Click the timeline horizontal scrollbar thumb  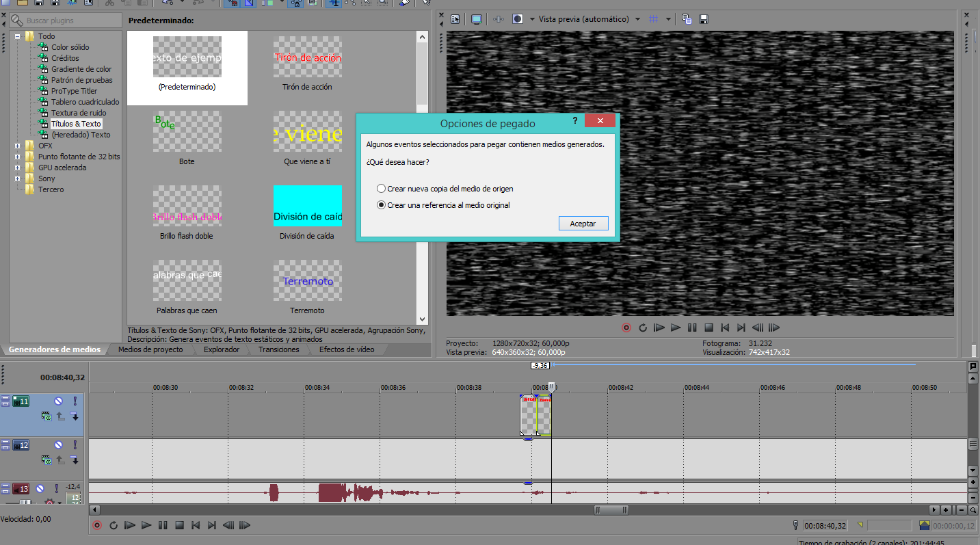611,509
